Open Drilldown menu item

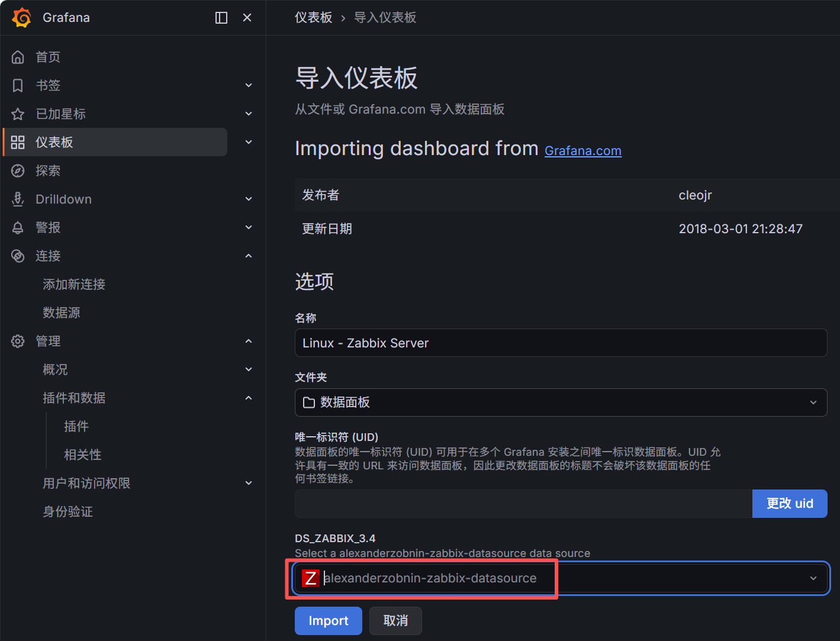click(63, 199)
